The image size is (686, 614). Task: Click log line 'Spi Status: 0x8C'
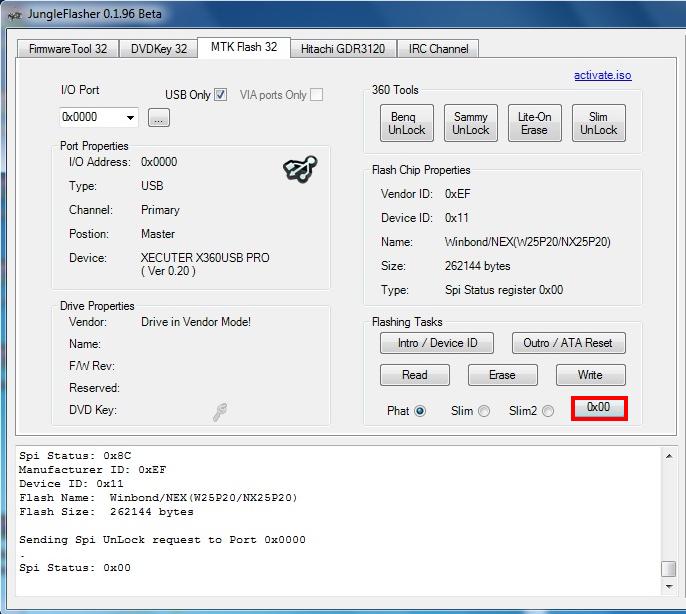point(75,456)
